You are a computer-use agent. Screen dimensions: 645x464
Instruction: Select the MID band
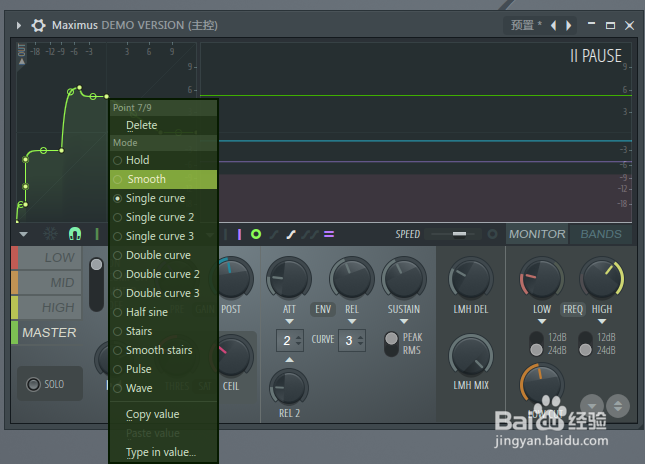47,283
